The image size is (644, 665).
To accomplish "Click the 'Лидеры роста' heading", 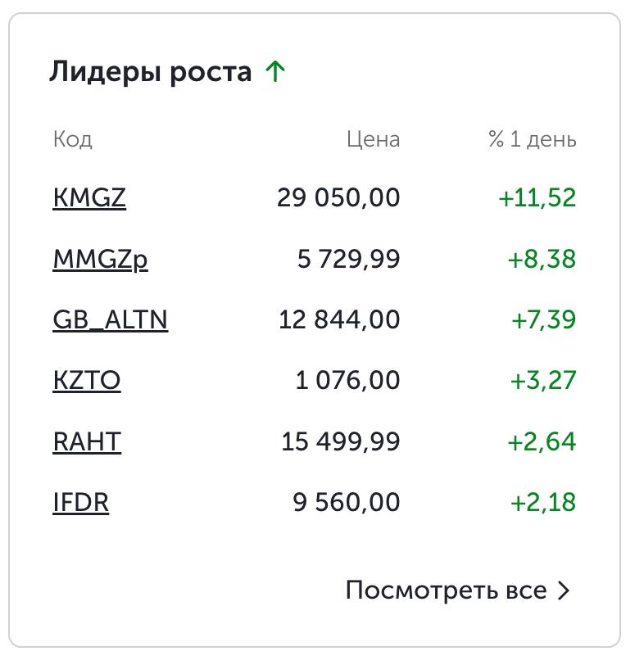I will click(150, 72).
